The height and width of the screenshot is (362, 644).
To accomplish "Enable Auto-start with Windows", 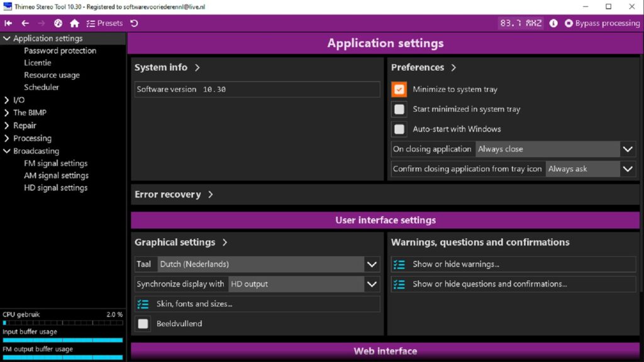I will point(399,129).
